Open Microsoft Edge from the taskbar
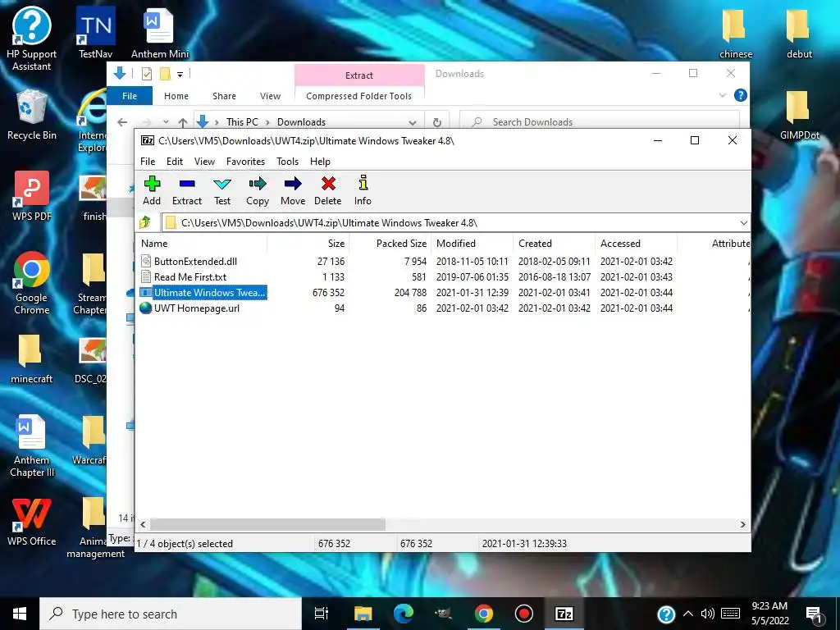The height and width of the screenshot is (630, 840). point(404,614)
